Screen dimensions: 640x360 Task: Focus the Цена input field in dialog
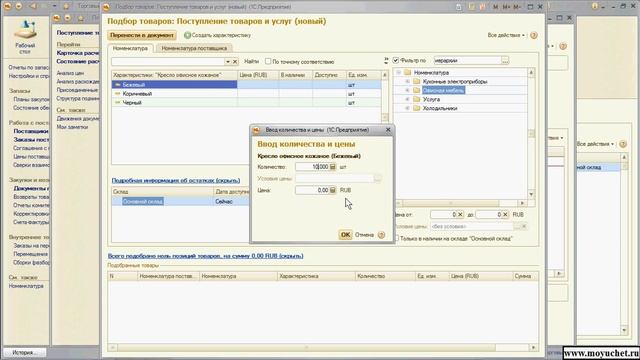(x=312, y=190)
